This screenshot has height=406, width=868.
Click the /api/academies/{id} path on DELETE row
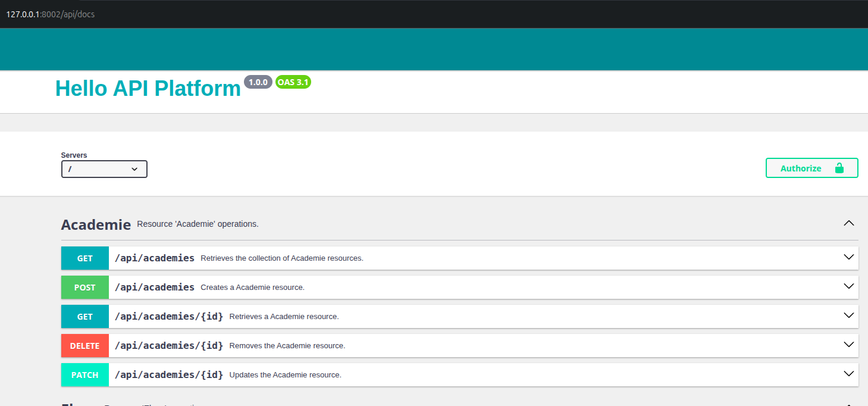[169, 345]
